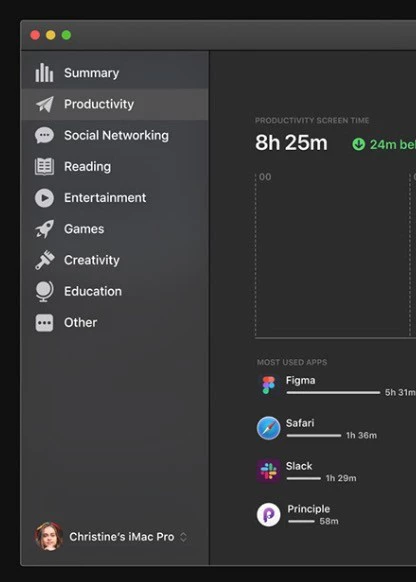Click the Slack usage bar
Image resolution: width=416 pixels, height=582 pixels.
click(x=304, y=478)
